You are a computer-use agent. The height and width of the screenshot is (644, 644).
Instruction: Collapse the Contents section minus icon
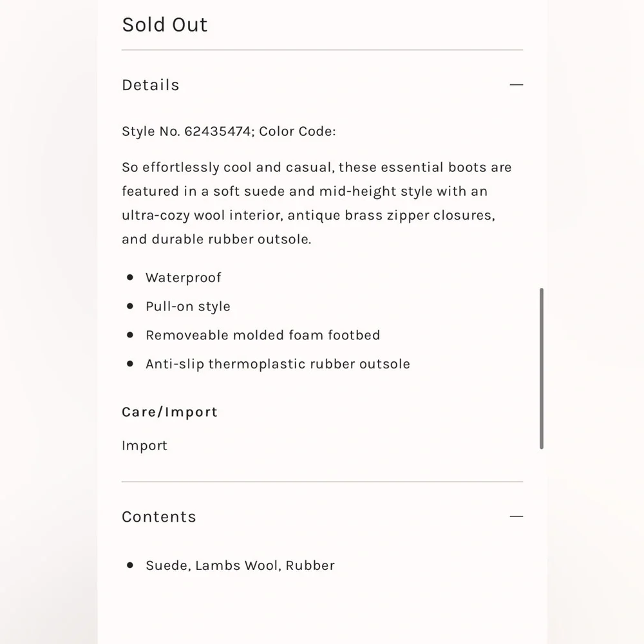pos(516,516)
